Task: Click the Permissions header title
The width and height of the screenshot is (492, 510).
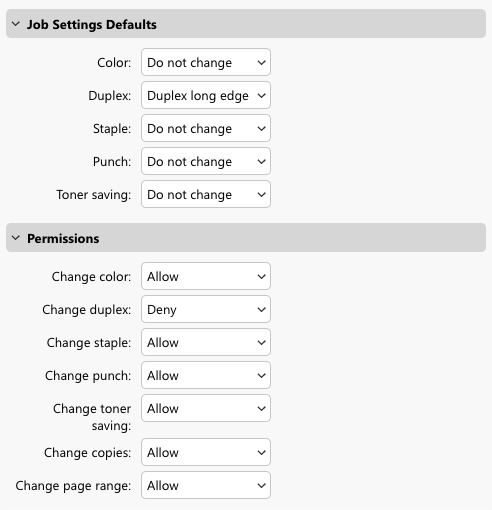Action: (63, 239)
